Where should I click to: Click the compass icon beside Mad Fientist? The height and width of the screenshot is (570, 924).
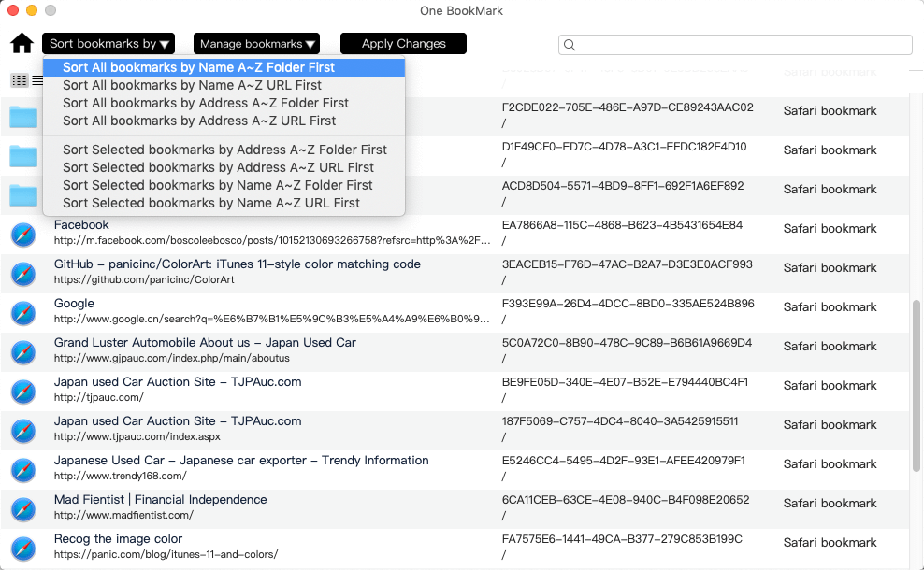pos(22,509)
